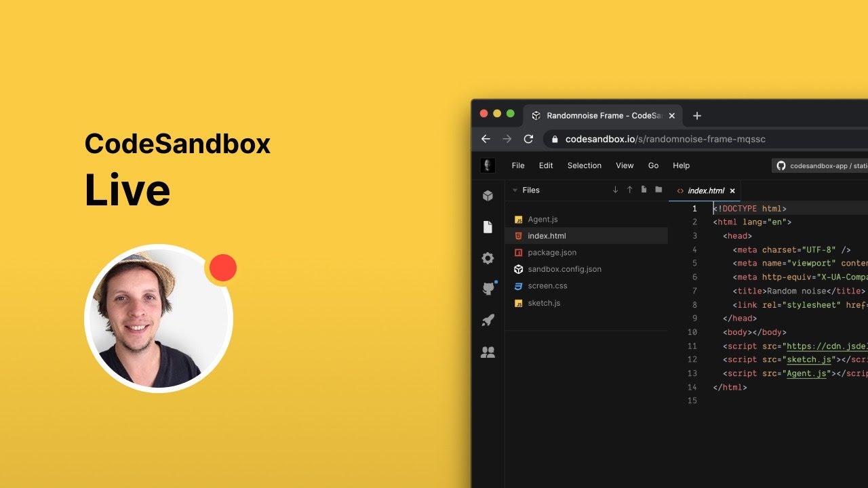This screenshot has width=868, height=488.
Task: Click line number 10 in the gutter
Action: click(692, 332)
